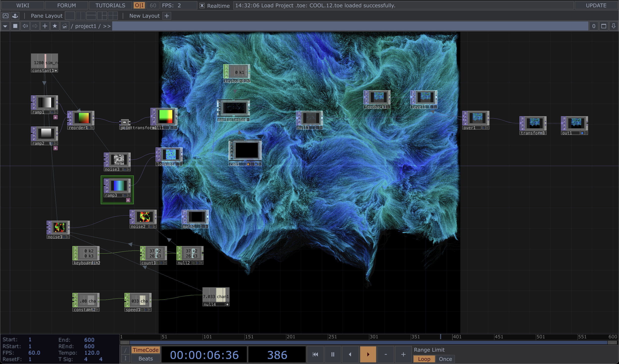Click the upload/import icon in layout bar

coord(15,16)
